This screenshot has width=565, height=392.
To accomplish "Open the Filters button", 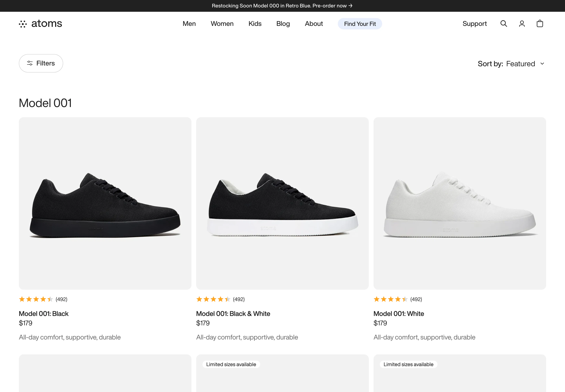I will (x=41, y=63).
